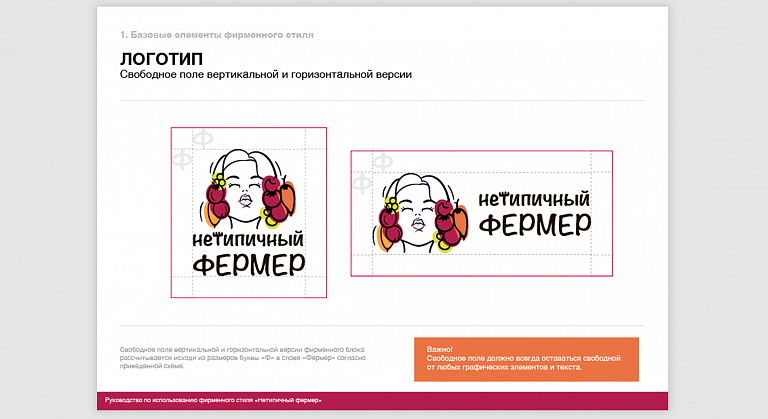Image resolution: width=768 pixels, height=419 pixels.
Task: Click the subtitle "Свободное поле вертикальной и горизонтальной версии"
Action: tap(265, 74)
